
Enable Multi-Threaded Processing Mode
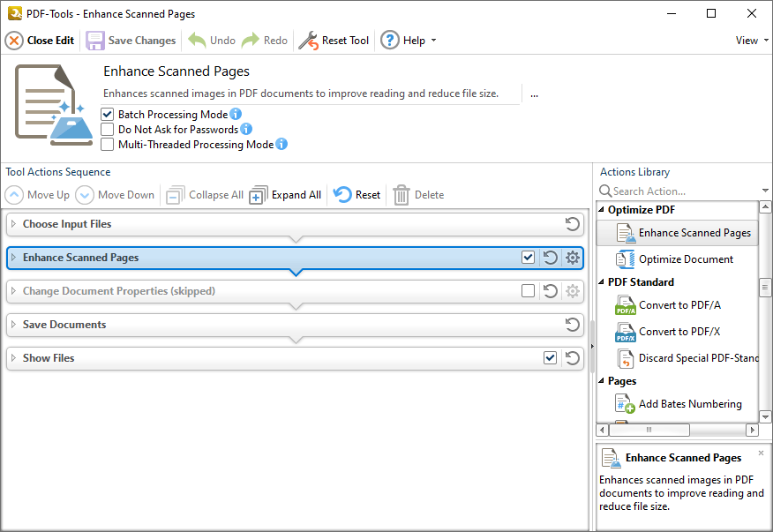pyautogui.click(x=107, y=144)
